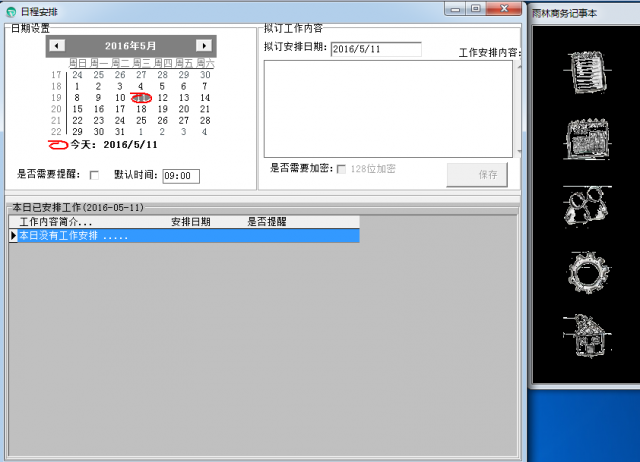This screenshot has height=462, width=640.
Task: Open the calendar schedule icon in sidebar
Action: 587,139
